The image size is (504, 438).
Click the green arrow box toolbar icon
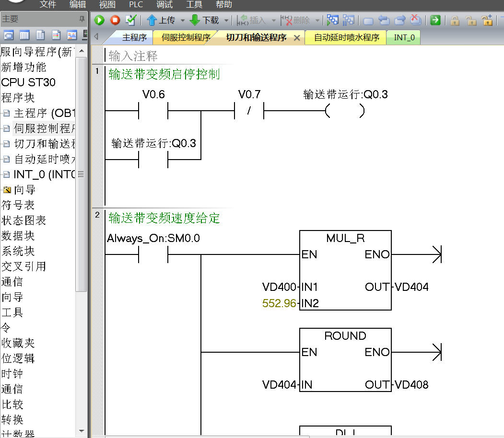(435, 20)
